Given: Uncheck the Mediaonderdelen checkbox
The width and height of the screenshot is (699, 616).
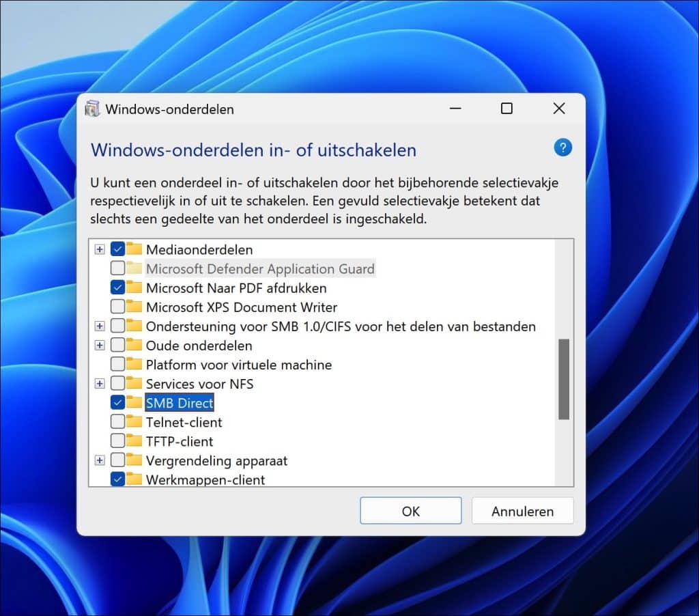Looking at the screenshot, I should coord(117,249).
